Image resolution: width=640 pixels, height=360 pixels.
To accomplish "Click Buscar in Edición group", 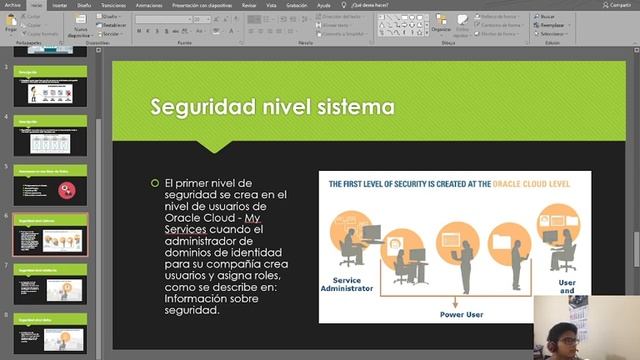I will coord(544,16).
